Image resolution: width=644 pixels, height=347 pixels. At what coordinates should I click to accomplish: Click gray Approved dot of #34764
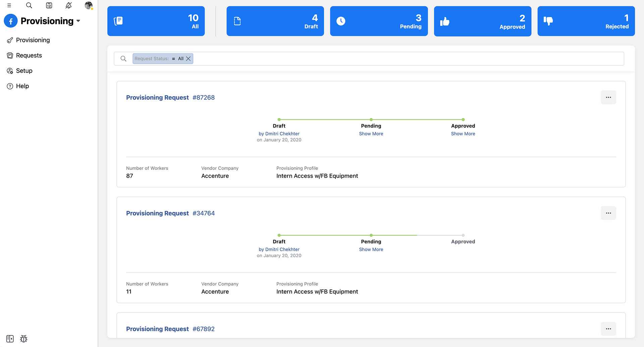tap(463, 235)
